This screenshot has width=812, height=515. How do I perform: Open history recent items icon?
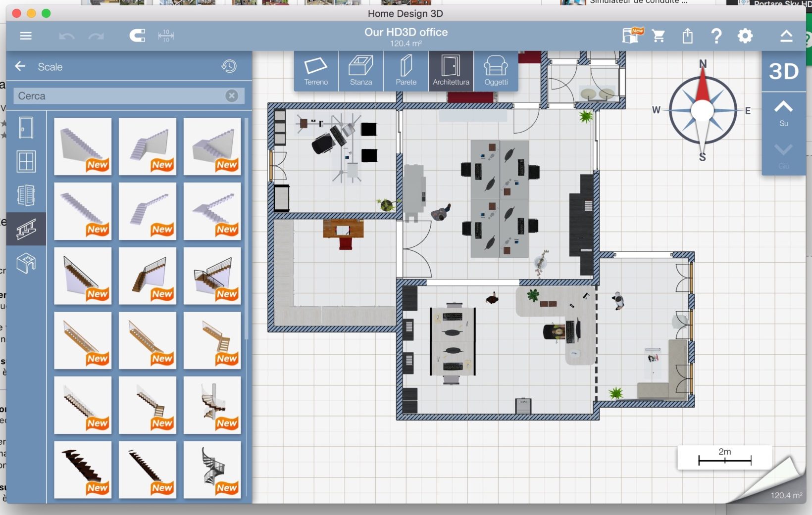[229, 66]
